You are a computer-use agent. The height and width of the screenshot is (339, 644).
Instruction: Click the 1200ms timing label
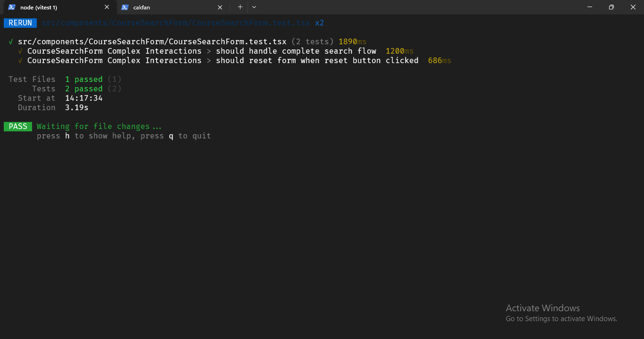click(x=399, y=51)
